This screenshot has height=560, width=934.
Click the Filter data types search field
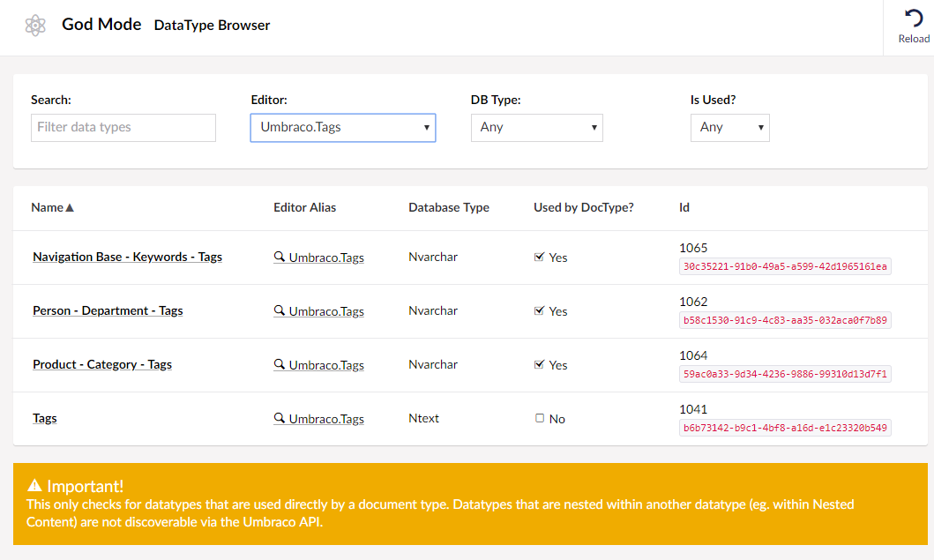pyautogui.click(x=123, y=128)
